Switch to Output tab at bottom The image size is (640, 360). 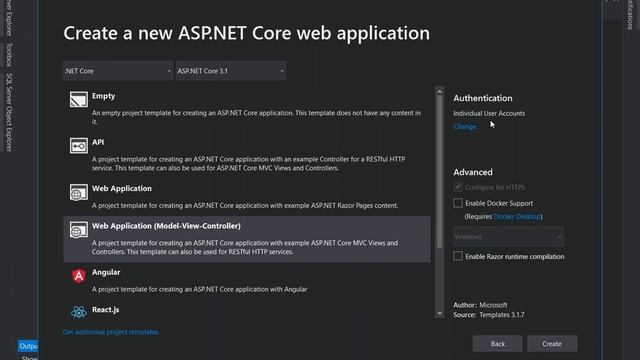[x=28, y=346]
